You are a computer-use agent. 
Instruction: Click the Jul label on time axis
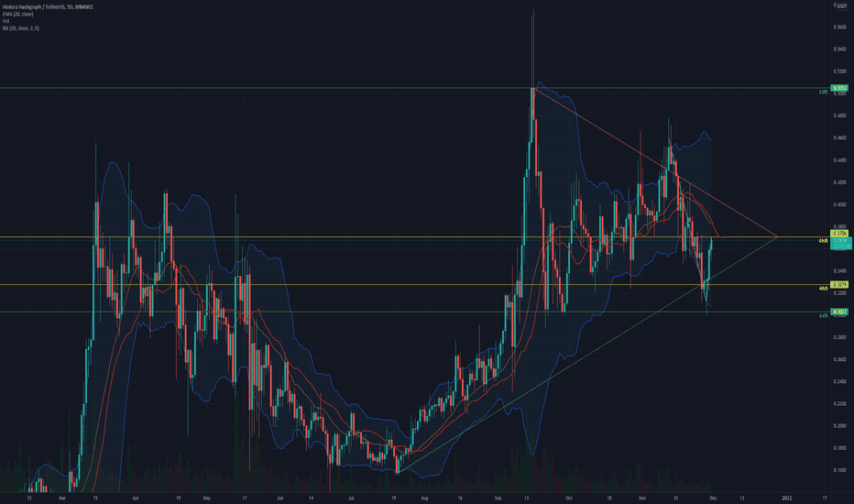coord(351,498)
